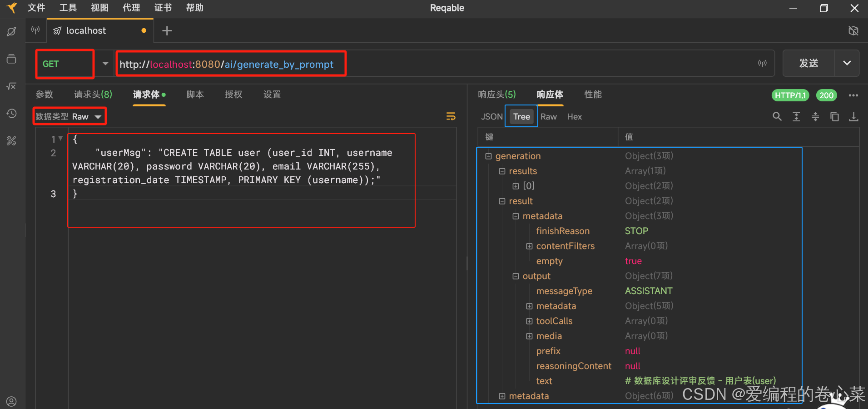Screen dimensions: 868x409
Task: Switch to the 脚本 tab
Action: click(195, 95)
